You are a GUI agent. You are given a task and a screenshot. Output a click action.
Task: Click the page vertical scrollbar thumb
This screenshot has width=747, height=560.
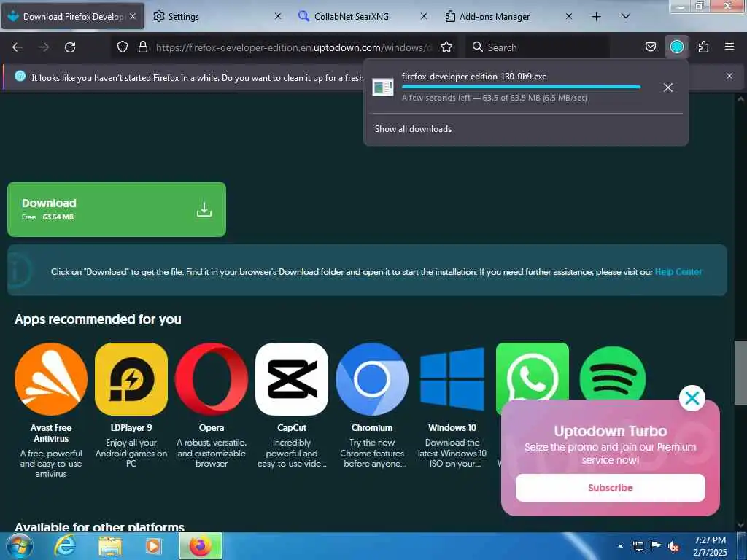click(740, 373)
